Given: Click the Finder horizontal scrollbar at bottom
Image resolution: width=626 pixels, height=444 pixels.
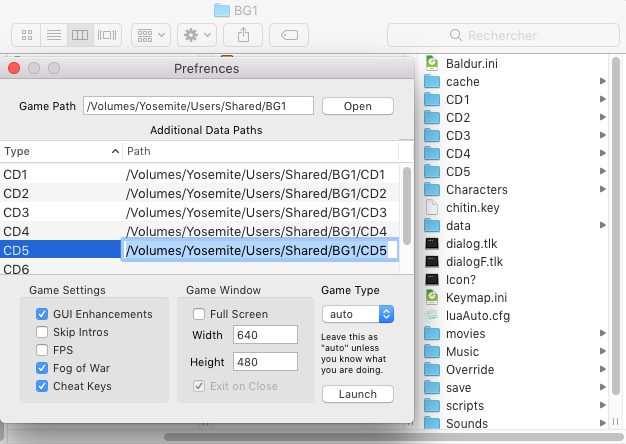Looking at the screenshot, I should (x=394, y=437).
